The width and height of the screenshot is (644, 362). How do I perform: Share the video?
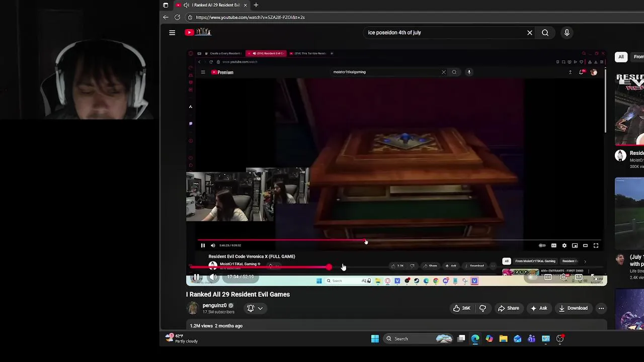pos(509,308)
